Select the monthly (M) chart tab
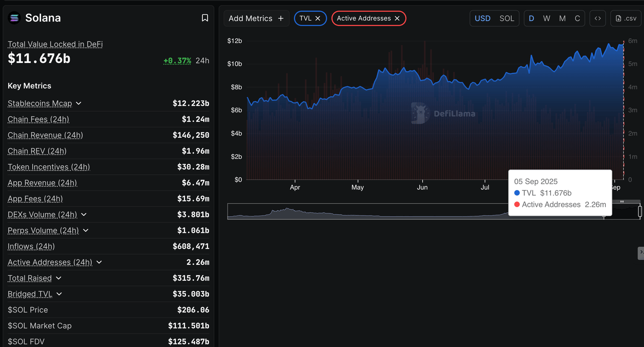Image resolution: width=644 pixels, height=347 pixels. (x=562, y=18)
